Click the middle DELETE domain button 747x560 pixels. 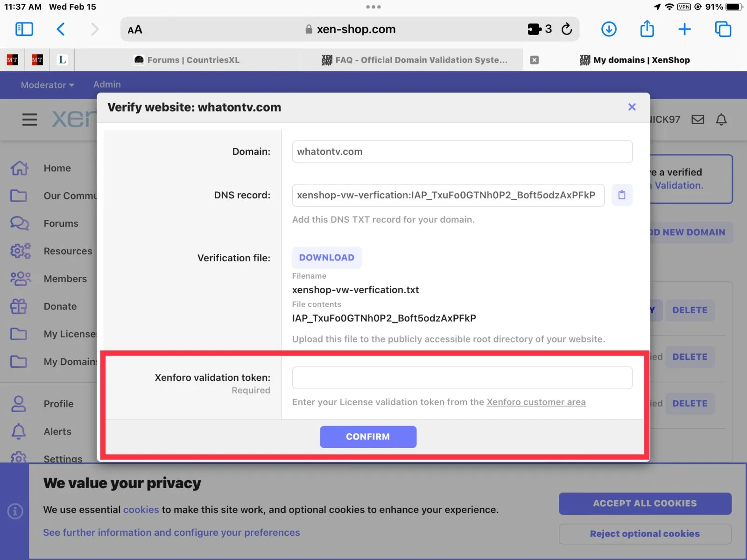coord(690,357)
